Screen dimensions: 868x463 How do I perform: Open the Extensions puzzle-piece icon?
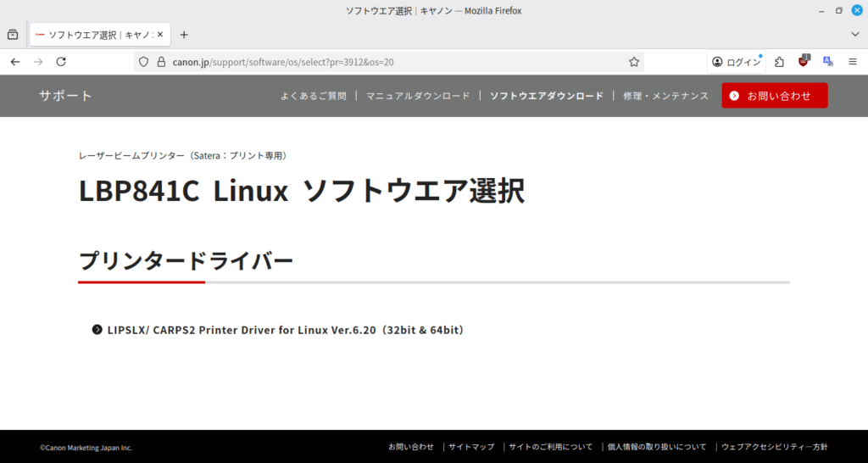coord(779,62)
